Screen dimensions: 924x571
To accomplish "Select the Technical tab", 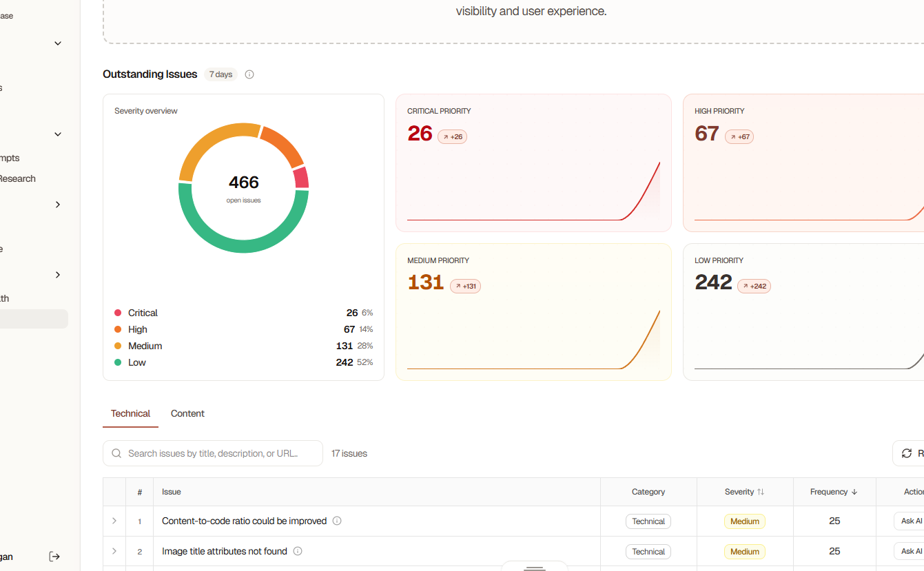I will (x=130, y=413).
